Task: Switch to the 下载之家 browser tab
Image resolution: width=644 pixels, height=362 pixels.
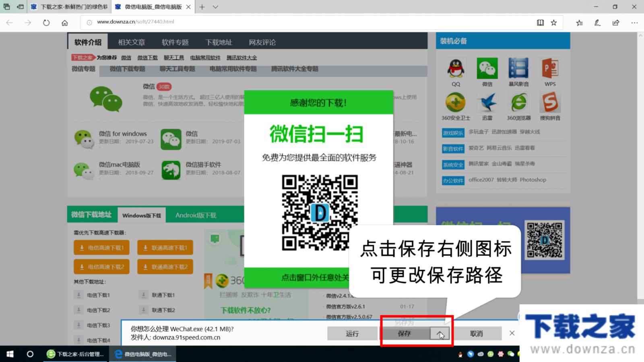Action: (x=69, y=7)
